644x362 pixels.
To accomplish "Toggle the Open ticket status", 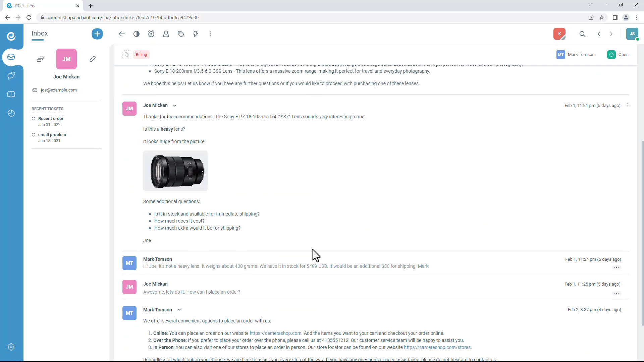I will [x=618, y=55].
